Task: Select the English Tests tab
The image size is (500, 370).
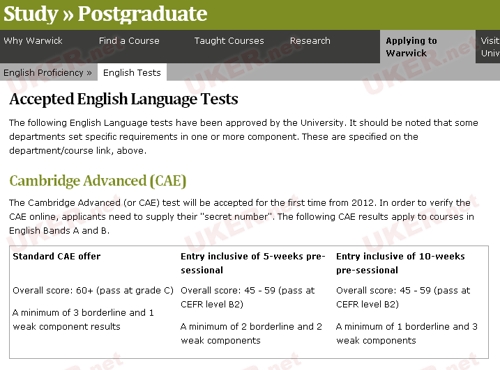Action: [132, 72]
